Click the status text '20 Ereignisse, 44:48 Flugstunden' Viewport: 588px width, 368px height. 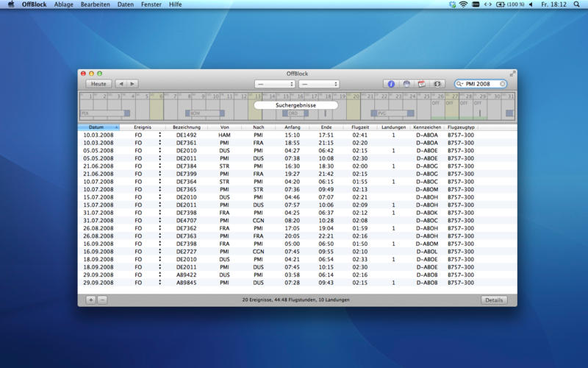pos(279,300)
